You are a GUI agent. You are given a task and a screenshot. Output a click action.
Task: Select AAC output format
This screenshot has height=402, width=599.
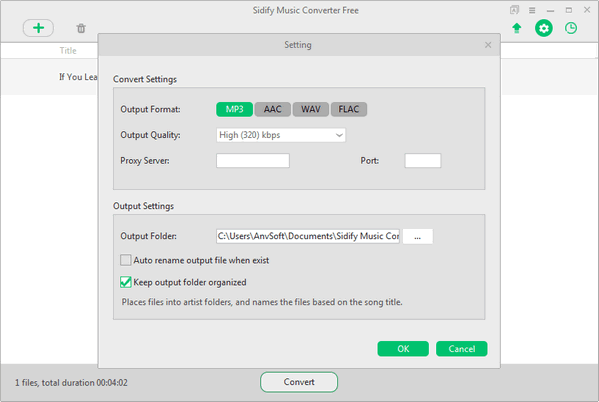tap(272, 109)
